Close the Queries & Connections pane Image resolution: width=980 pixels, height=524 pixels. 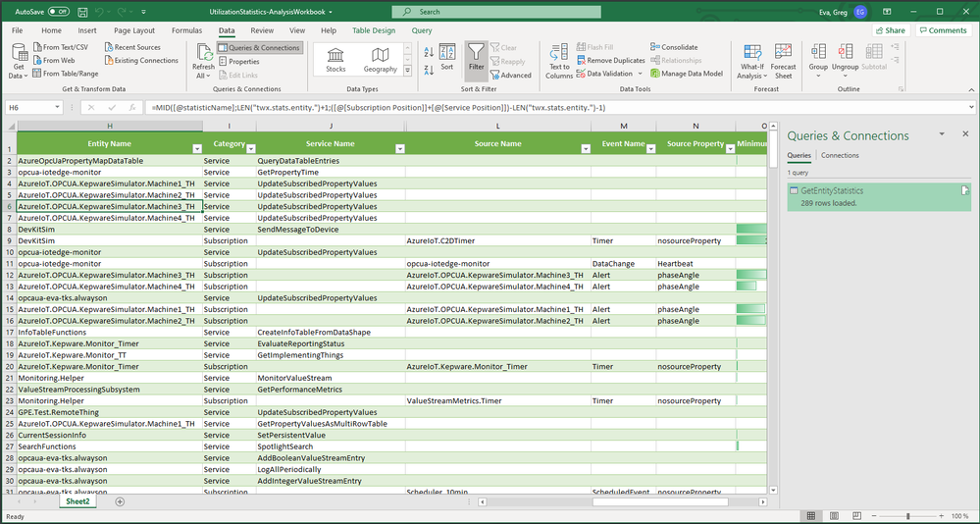point(965,134)
